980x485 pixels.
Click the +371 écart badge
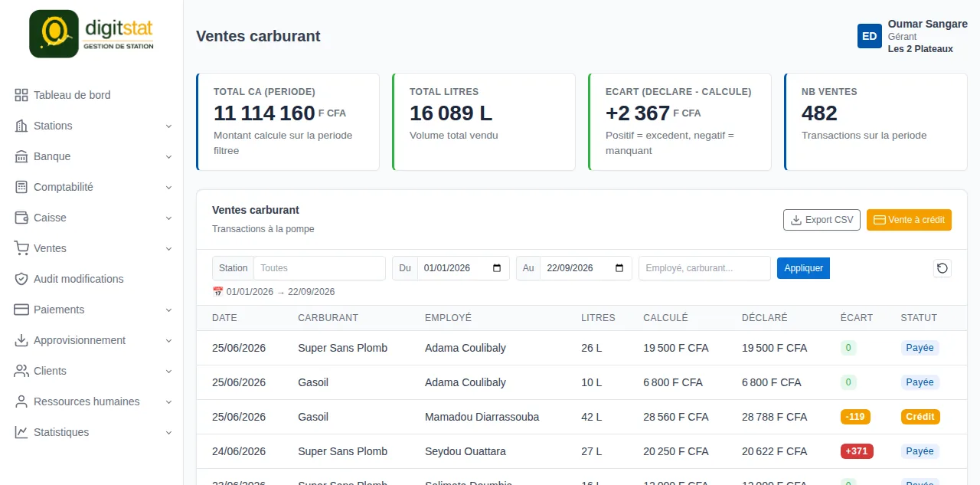[x=857, y=451]
